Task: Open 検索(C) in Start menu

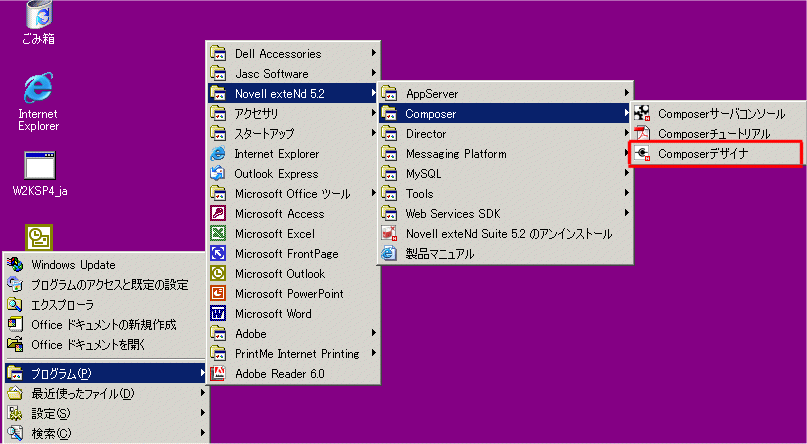Action: pyautogui.click(x=106, y=433)
